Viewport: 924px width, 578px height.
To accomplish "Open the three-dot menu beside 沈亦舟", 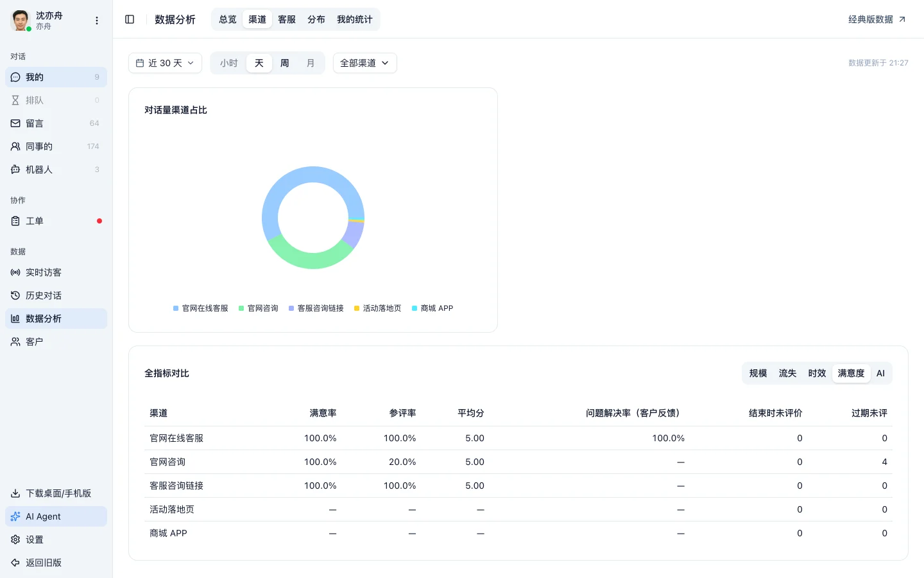I will coord(97,21).
